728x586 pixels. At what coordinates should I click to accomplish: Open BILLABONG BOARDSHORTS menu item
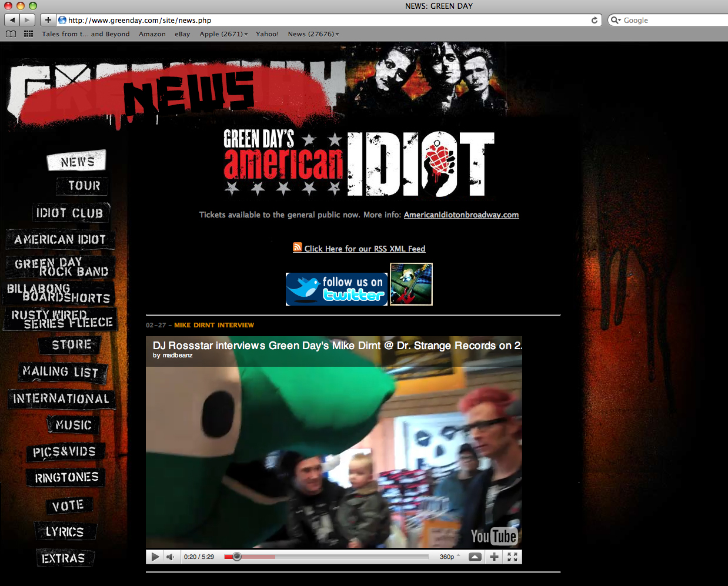[x=59, y=293]
